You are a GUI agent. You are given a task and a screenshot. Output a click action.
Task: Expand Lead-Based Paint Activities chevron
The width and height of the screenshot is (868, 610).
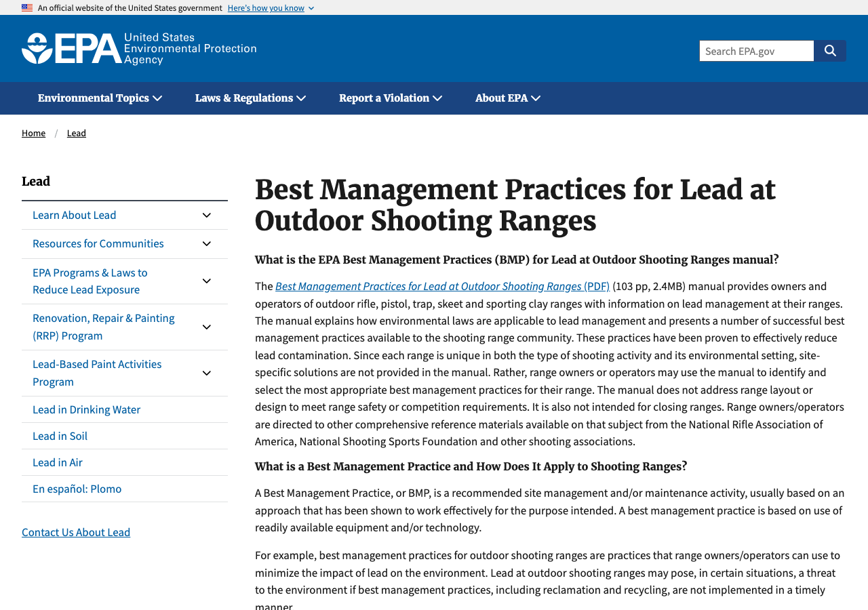pos(207,373)
